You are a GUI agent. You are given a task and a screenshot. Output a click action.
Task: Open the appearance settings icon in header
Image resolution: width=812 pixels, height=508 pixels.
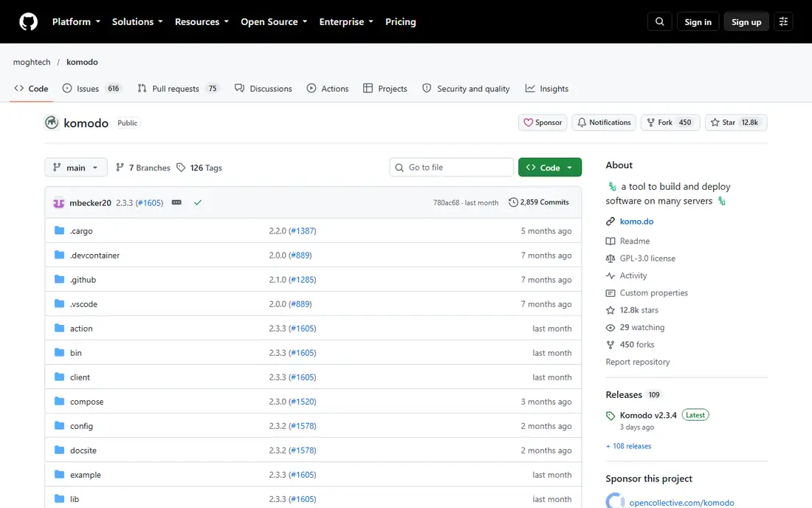(x=783, y=21)
